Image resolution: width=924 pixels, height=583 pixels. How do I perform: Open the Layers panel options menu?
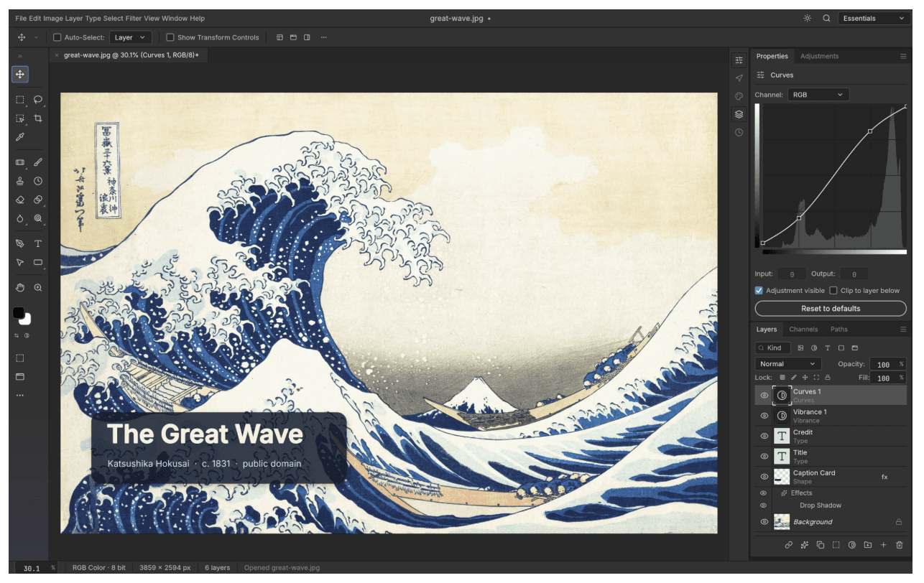[903, 330]
